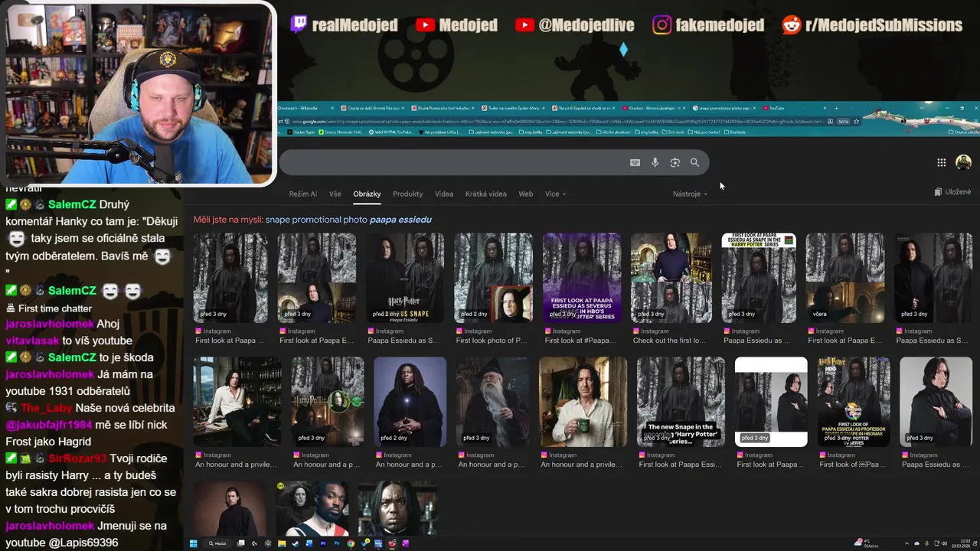Viewport: 980px width, 551px height.
Task: Open File Explorer from the taskbar
Action: 282,543
